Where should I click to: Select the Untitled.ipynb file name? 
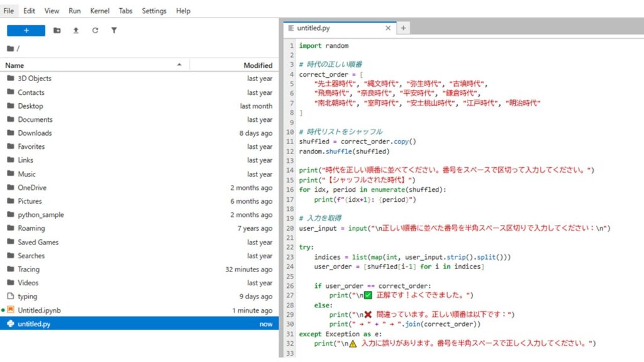point(39,310)
